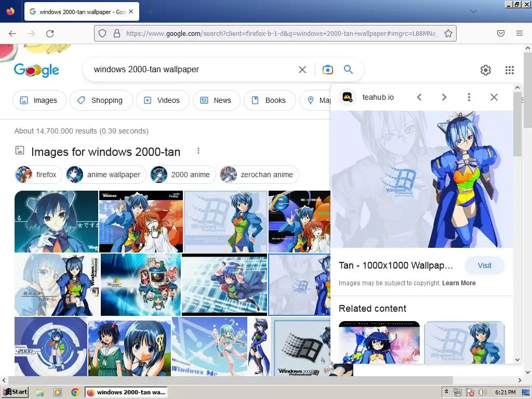
Task: Open Tan - 1000x1000 Wallpaper title link
Action: tap(395, 265)
